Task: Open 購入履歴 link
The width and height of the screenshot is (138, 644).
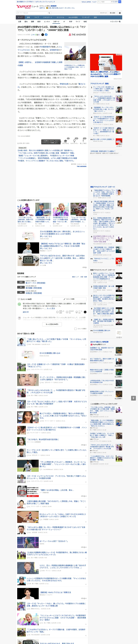Action: pos(112,13)
